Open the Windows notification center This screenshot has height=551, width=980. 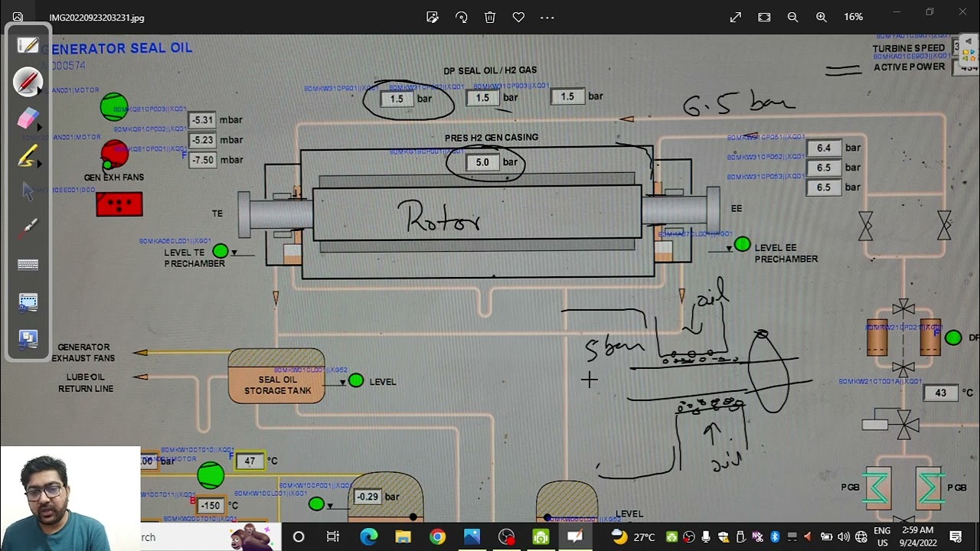pos(955,536)
